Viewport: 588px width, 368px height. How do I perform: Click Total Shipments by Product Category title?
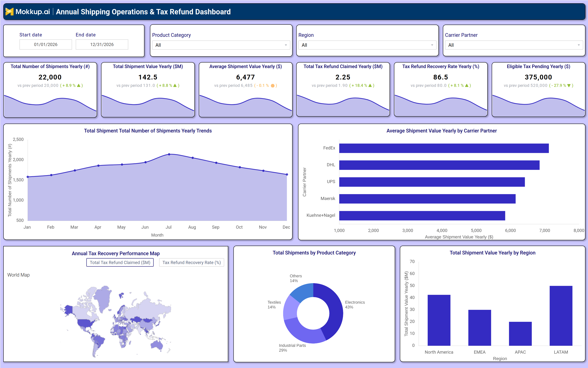coord(314,253)
